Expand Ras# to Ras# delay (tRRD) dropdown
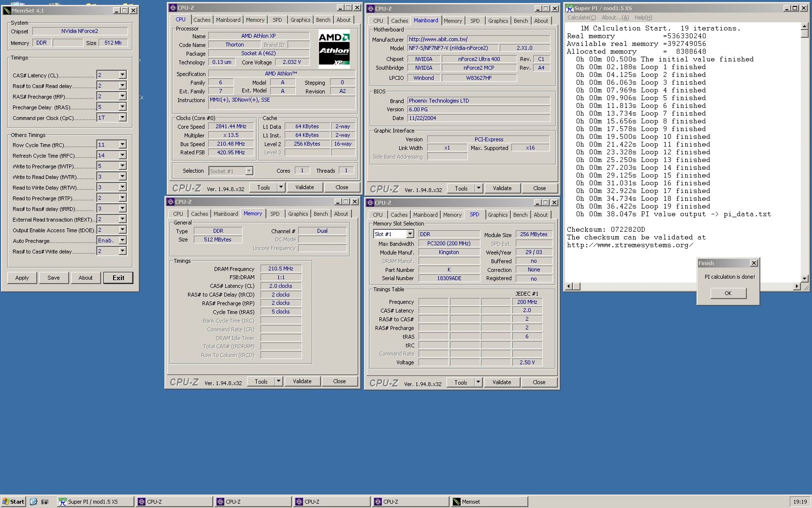812x508 pixels. click(x=122, y=209)
